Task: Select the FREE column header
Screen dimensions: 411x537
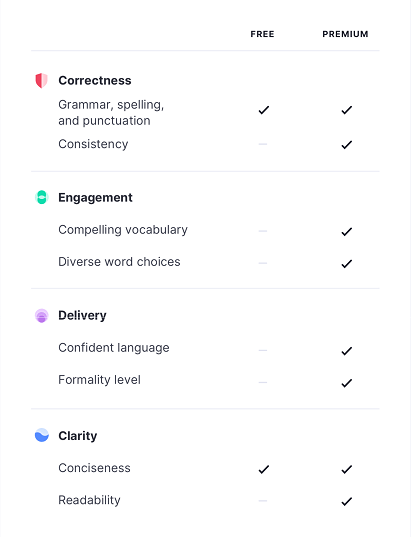Action: 262,34
